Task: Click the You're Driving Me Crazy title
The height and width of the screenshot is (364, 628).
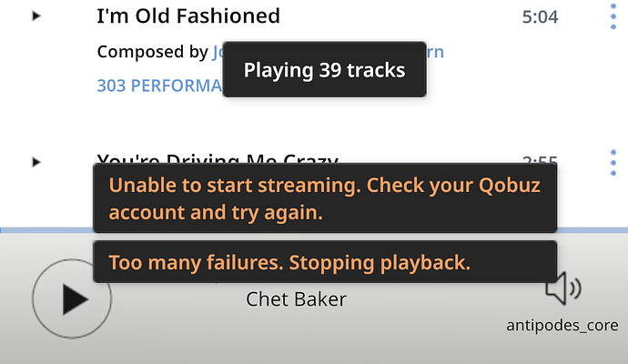Action: coord(218,159)
